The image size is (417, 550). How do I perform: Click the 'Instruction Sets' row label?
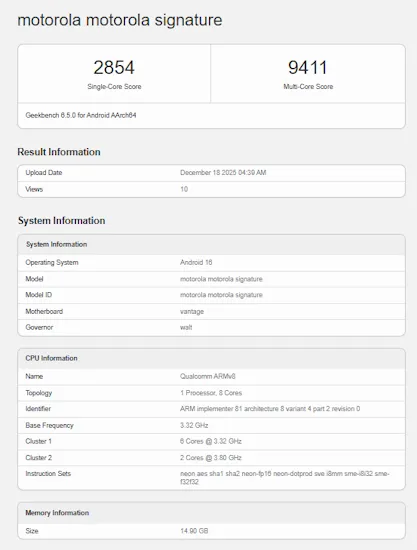48,474
